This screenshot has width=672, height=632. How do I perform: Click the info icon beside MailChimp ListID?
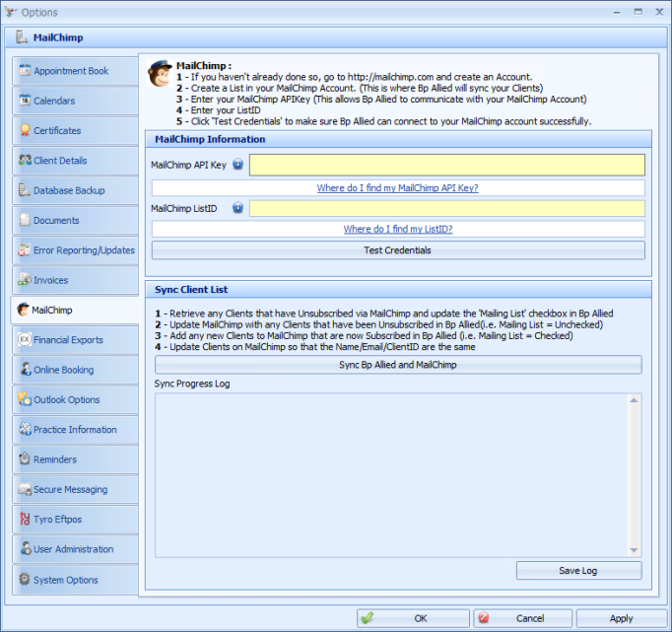coord(237,208)
